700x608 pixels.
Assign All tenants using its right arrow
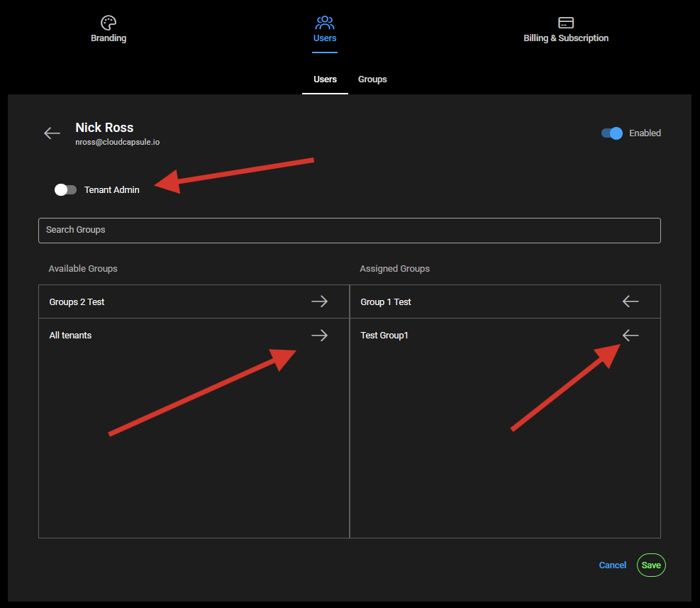(319, 336)
